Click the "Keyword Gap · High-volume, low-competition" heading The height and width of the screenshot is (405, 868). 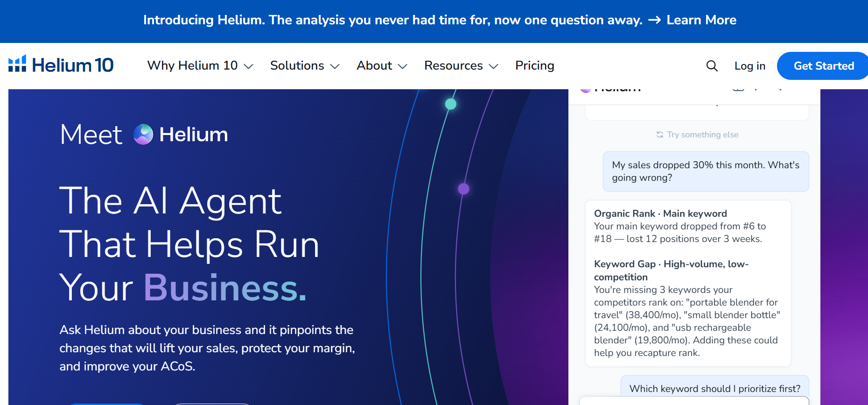(x=671, y=270)
